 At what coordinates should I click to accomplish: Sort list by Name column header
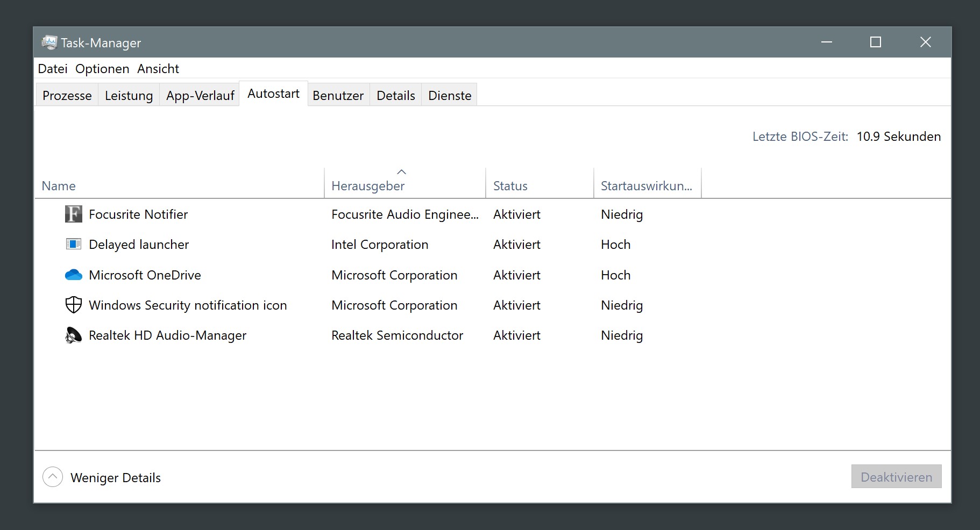pyautogui.click(x=59, y=186)
